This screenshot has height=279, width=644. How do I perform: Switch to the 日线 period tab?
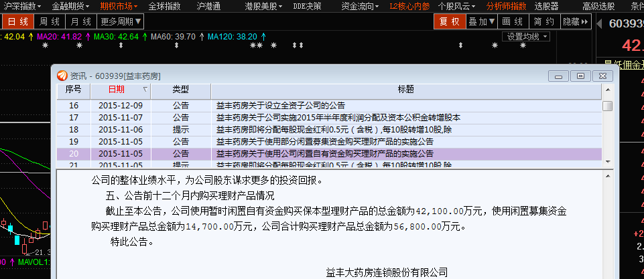pos(18,22)
